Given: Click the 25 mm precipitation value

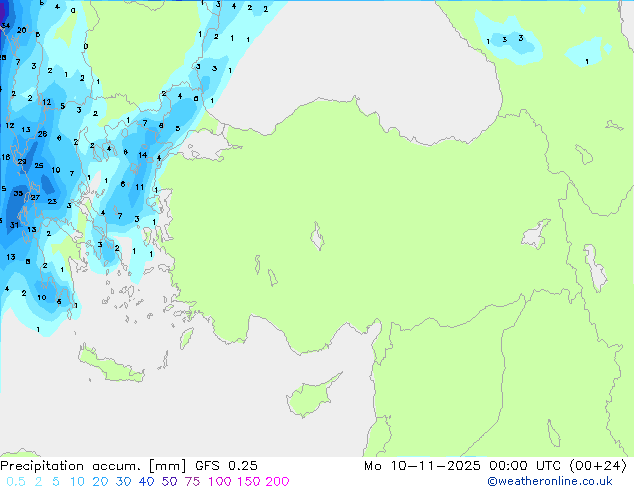Looking at the screenshot, I should click(x=39, y=165).
